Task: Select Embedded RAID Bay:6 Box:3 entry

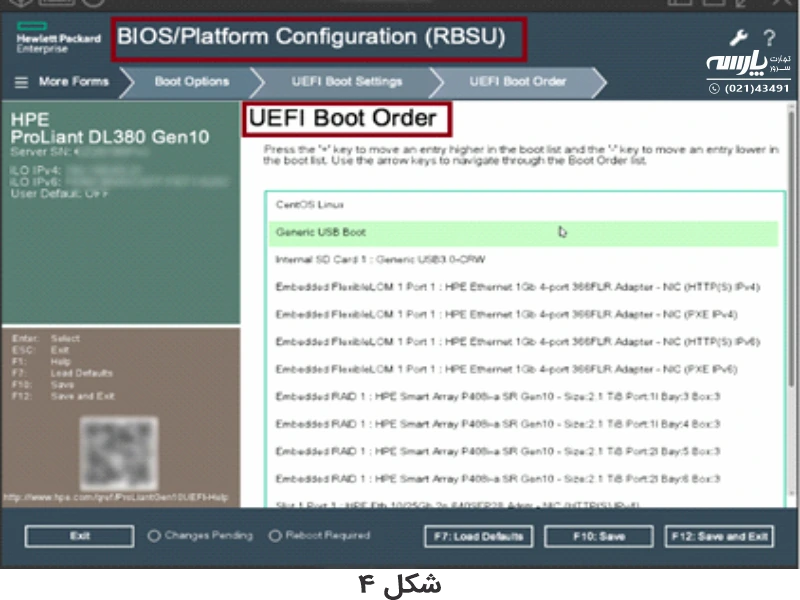Action: [x=524, y=479]
